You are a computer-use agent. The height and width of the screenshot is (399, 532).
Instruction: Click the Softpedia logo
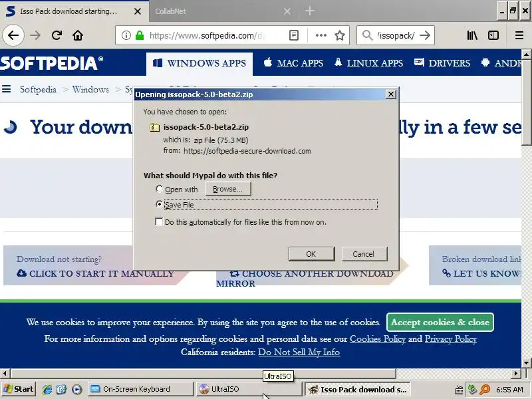[x=52, y=63]
